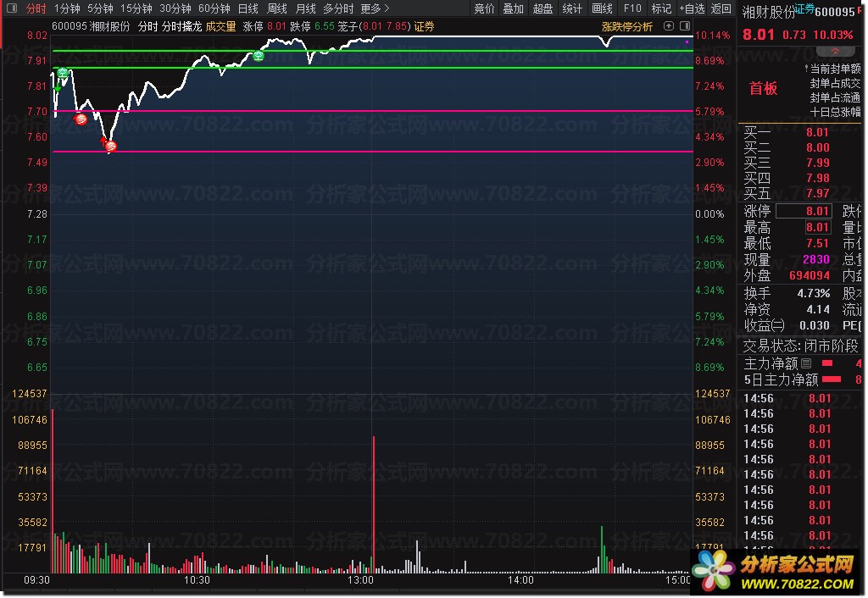Click the 5日主力净额 row

[x=802, y=379]
